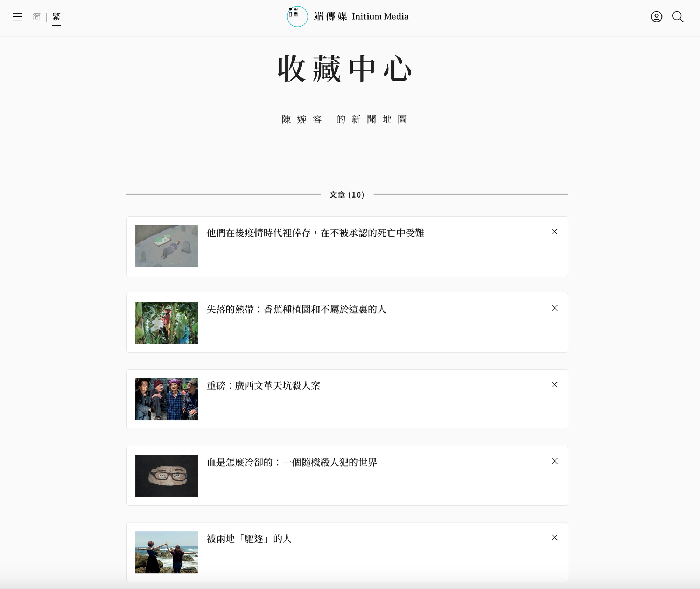Image resolution: width=700 pixels, height=589 pixels.
Task: Remove the 被兩地「驅逐」的人 article with its X
Action: tap(554, 538)
